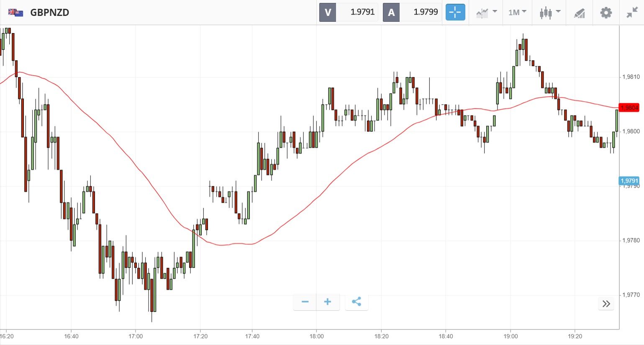The width and height of the screenshot is (644, 345).
Task: Click the 19:00 time axis label
Action: point(511,336)
